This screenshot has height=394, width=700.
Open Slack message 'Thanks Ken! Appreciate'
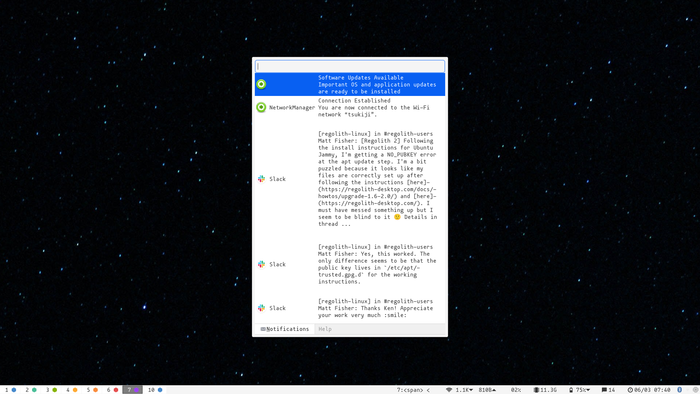tap(375, 308)
